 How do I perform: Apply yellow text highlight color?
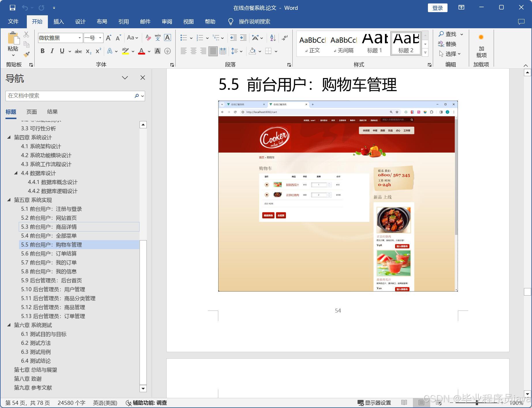click(125, 51)
